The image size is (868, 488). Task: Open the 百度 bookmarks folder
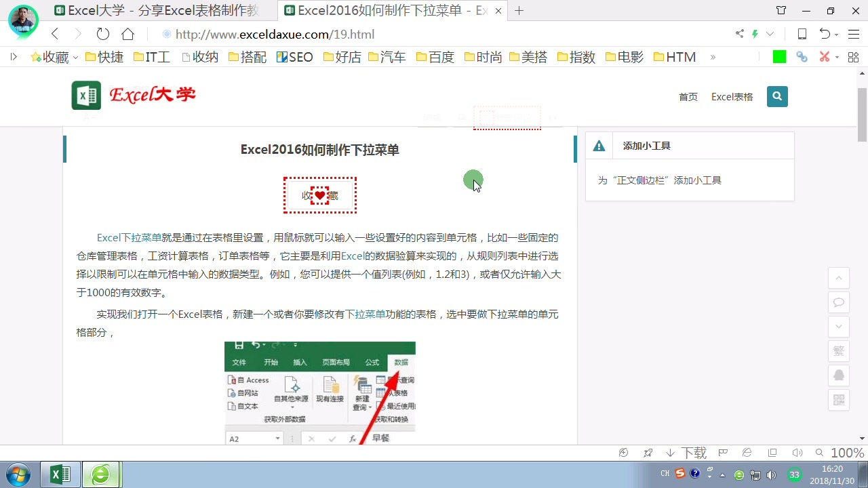click(435, 58)
